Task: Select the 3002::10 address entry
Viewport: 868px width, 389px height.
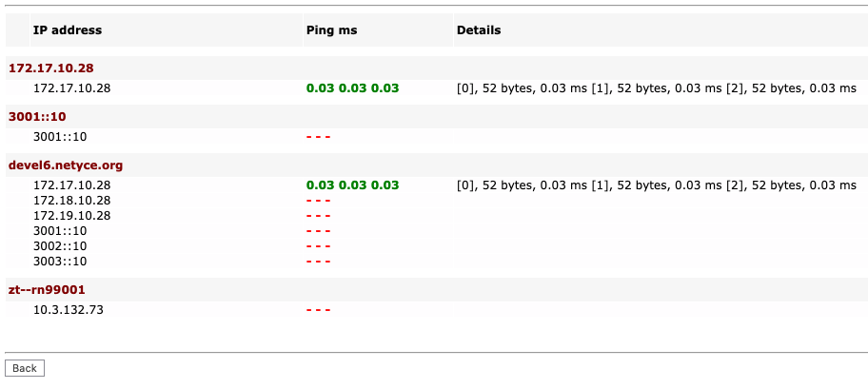Action: 60,246
